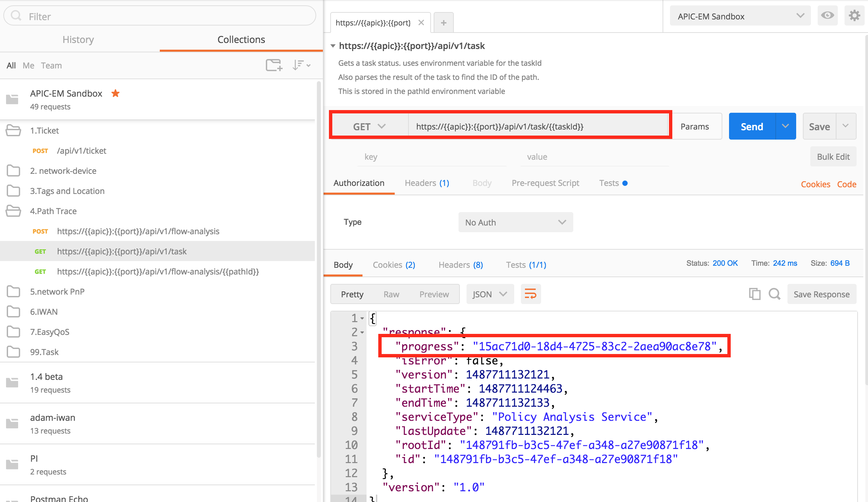Image resolution: width=868 pixels, height=502 pixels.
Task: Toggle the Pre-request Script tab
Action: click(x=545, y=183)
